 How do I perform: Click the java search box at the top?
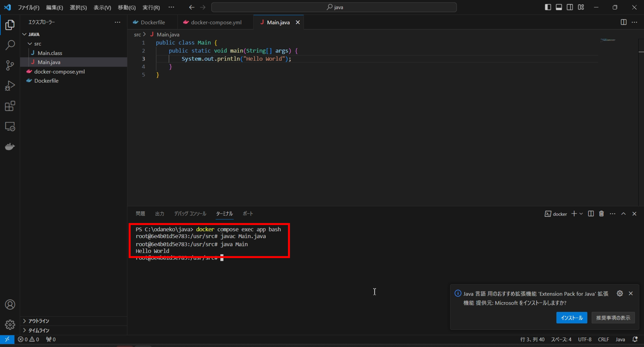tap(334, 7)
